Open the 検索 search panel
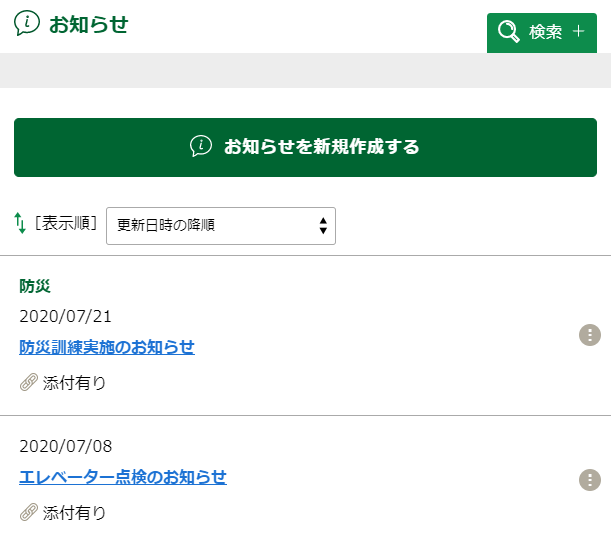The width and height of the screenshot is (611, 533). [x=541, y=32]
